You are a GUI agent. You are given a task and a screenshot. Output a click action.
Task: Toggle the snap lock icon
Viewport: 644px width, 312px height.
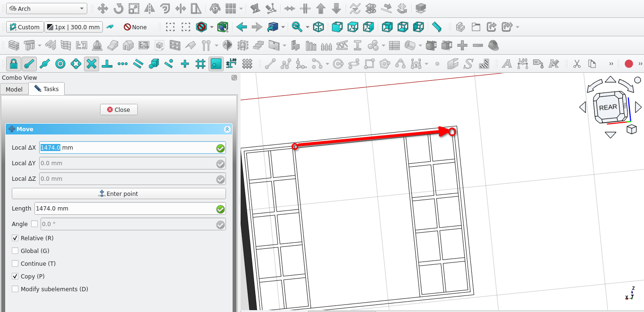(14, 64)
